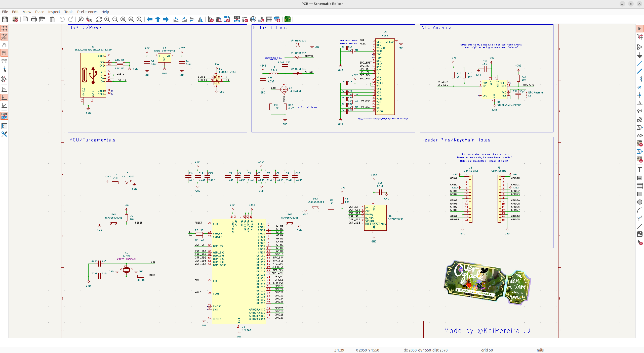This screenshot has width=644, height=353.
Task: Toggle grid display on canvas
Action: click(x=4, y=29)
